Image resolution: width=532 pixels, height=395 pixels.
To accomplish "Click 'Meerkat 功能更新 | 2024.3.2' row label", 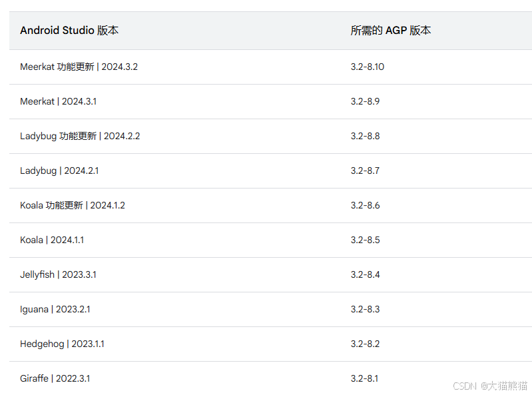I will 79,67.
